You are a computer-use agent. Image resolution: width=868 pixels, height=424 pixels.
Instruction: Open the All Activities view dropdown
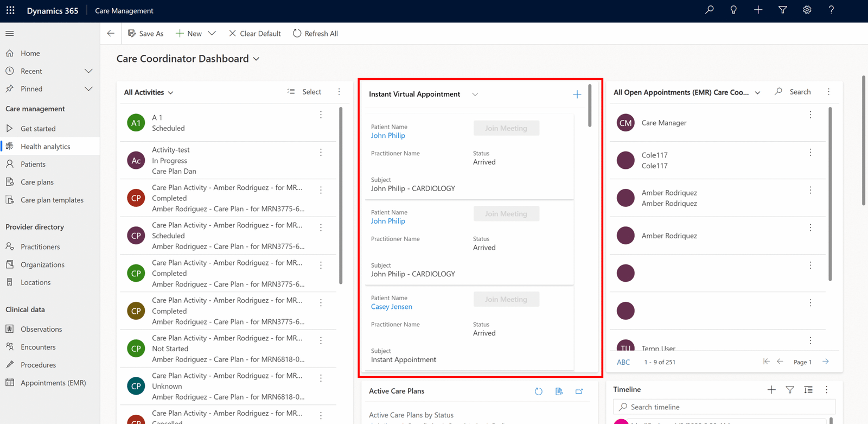(170, 93)
